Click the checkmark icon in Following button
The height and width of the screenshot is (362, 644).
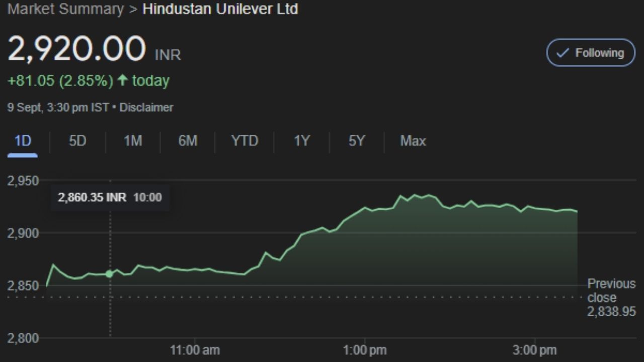pos(563,53)
